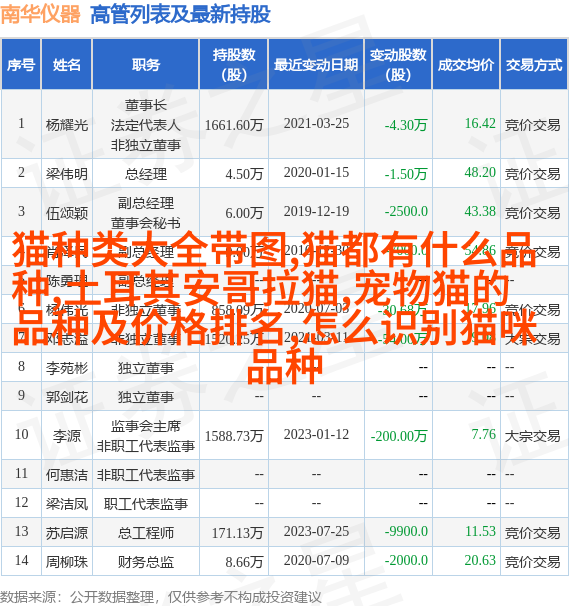Viewport: 569px width, 606px height.
Task: Click 竞价交易 in 伍颂颖's row
Action: pyautogui.click(x=532, y=213)
